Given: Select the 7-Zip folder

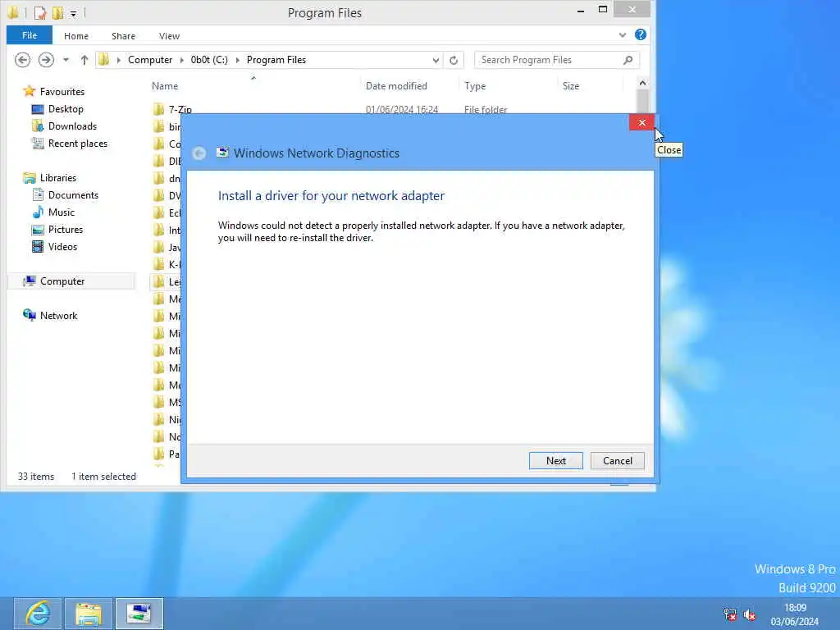Looking at the screenshot, I should coord(180,109).
